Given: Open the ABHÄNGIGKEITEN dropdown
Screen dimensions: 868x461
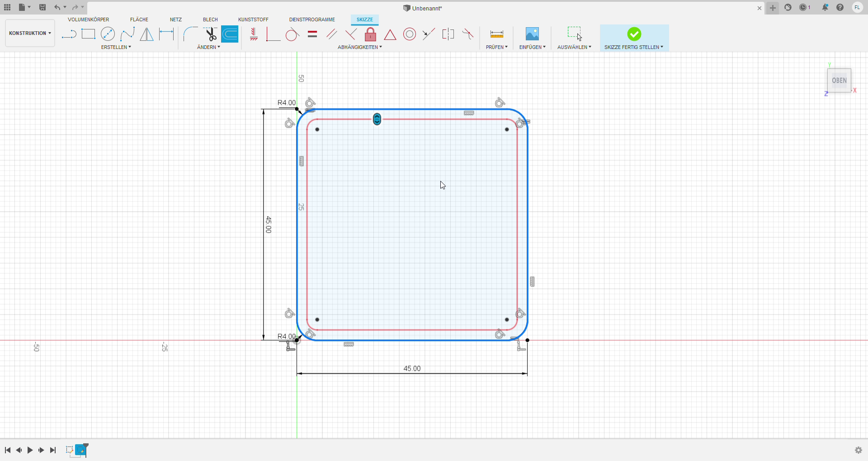Looking at the screenshot, I should (359, 47).
